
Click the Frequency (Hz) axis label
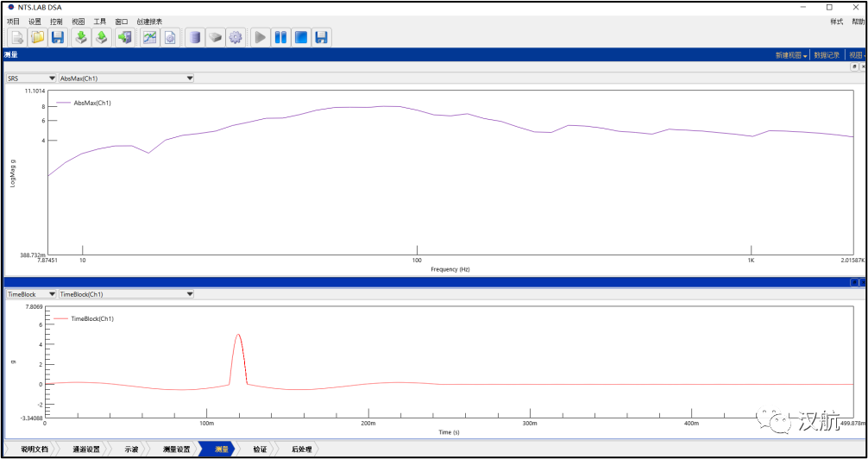point(450,269)
